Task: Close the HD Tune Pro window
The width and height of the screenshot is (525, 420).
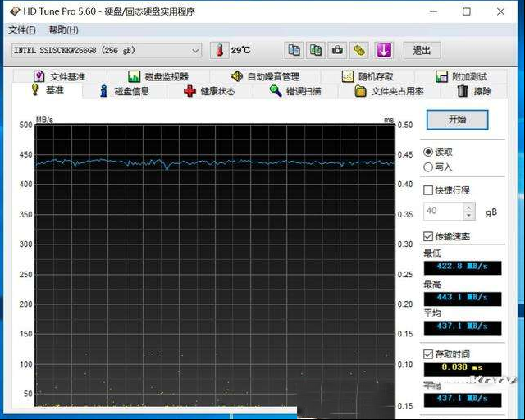Action: pos(501,11)
